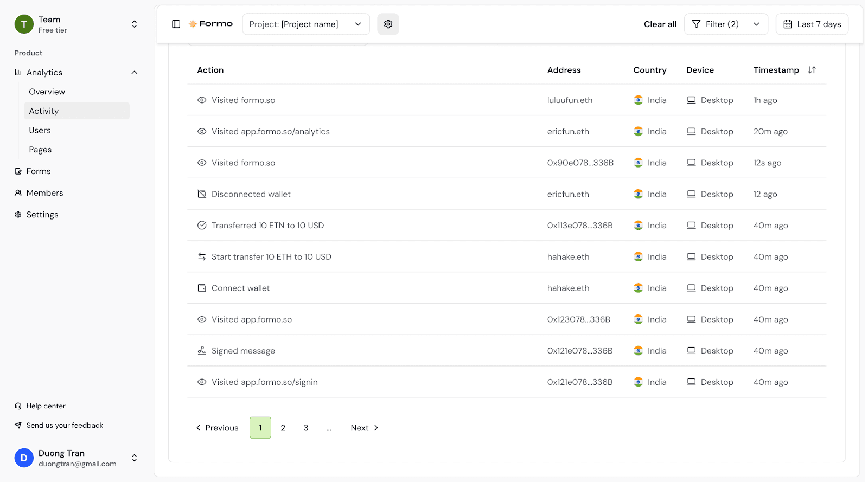Image resolution: width=868 pixels, height=482 pixels.
Task: Click ericfun.eth in Disconnected wallet row
Action: coord(568,194)
